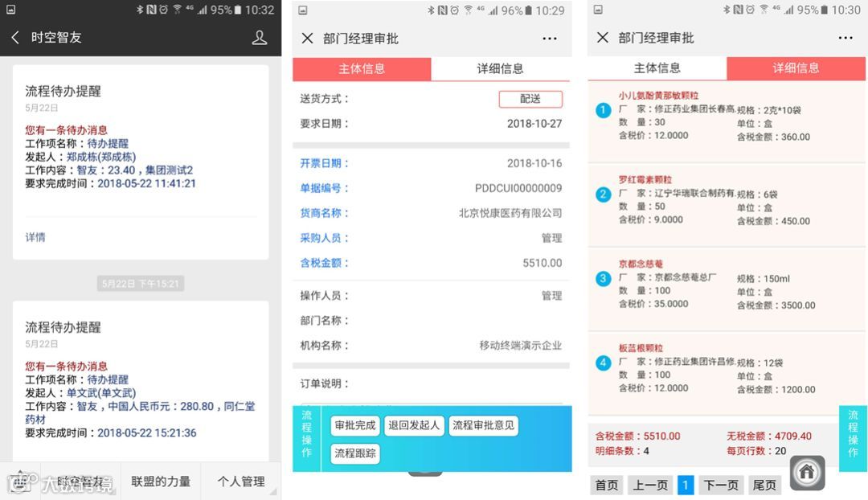
Task: Go to 首页 in pagination
Action: 607,485
